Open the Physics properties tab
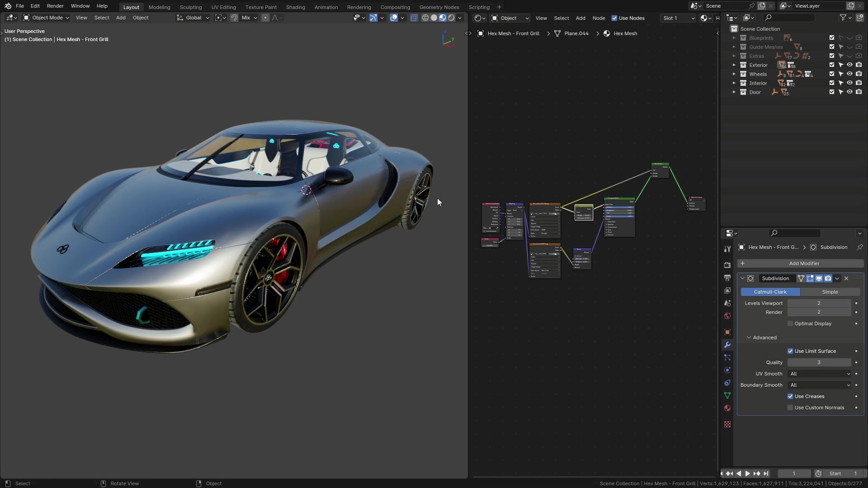The image size is (868, 488). [727, 370]
